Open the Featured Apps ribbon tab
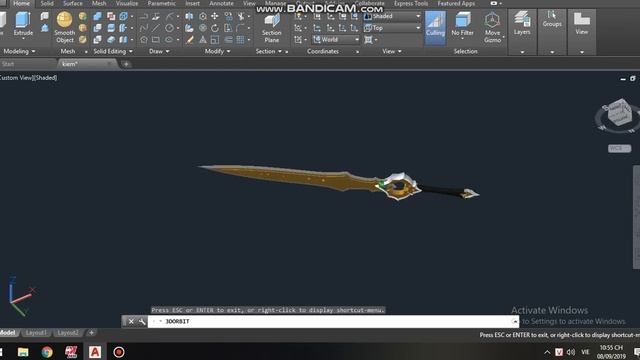Image resolution: width=640 pixels, height=360 pixels. click(x=456, y=3)
